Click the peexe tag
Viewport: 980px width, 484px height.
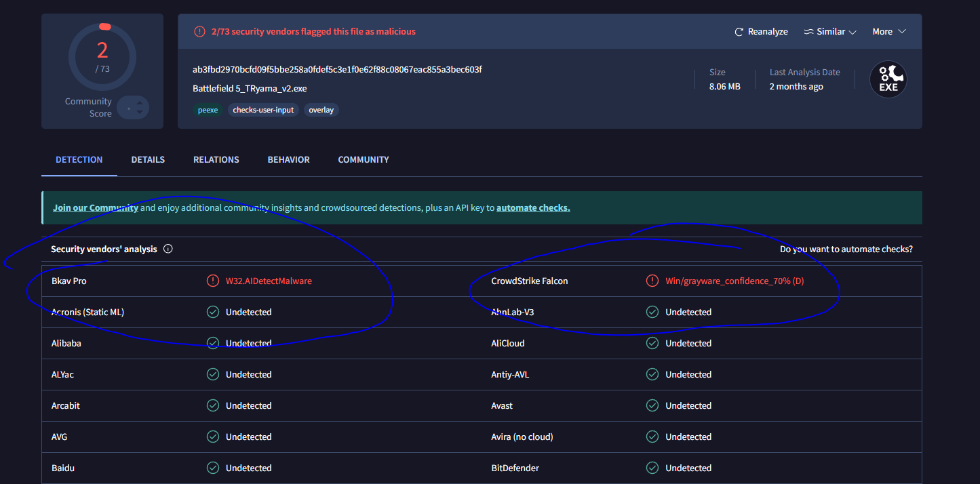coord(208,110)
